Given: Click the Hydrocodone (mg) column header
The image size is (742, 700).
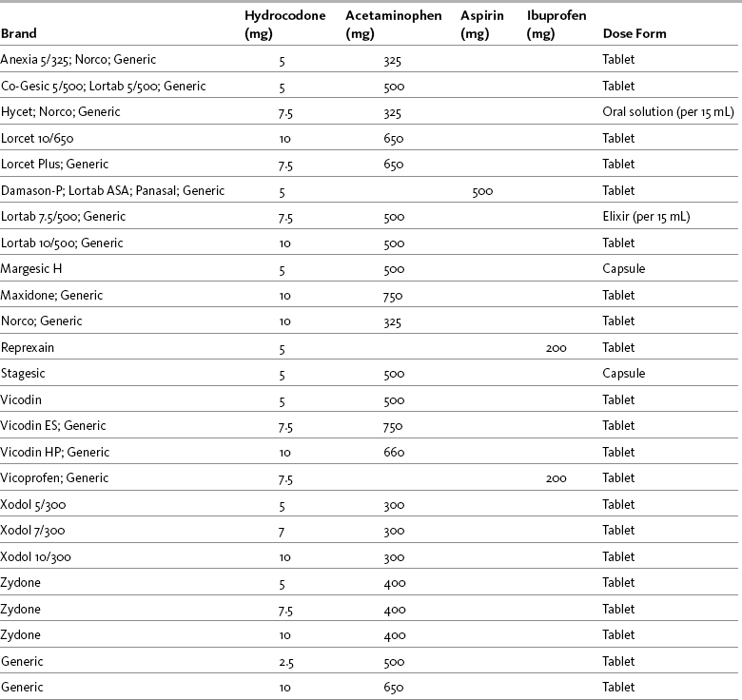Looking at the screenshot, I should click(278, 26).
